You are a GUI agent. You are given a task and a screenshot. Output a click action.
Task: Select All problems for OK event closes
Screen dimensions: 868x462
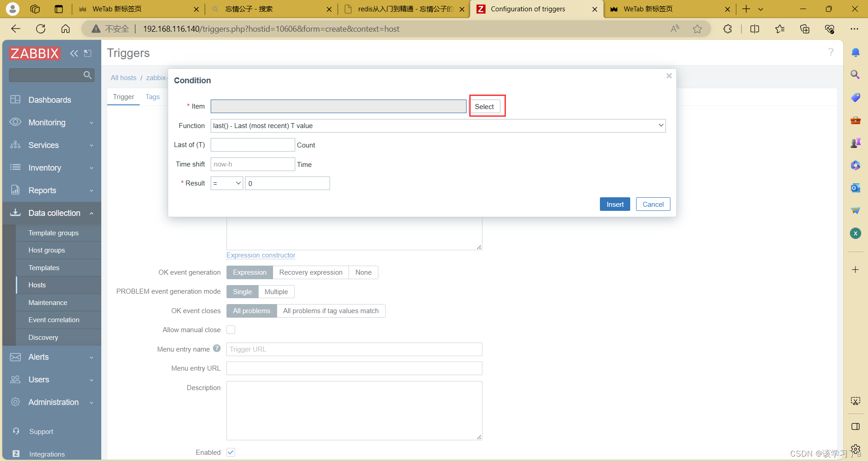tap(252, 311)
